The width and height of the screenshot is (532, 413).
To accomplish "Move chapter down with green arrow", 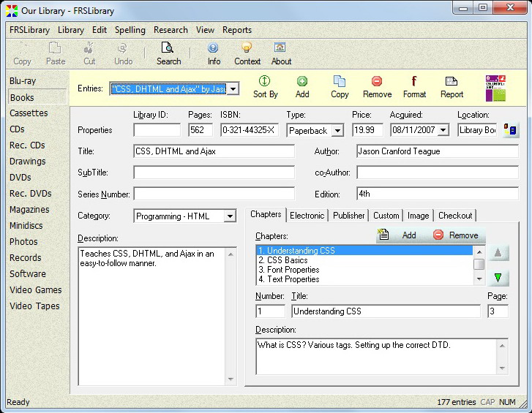I will 498,278.
